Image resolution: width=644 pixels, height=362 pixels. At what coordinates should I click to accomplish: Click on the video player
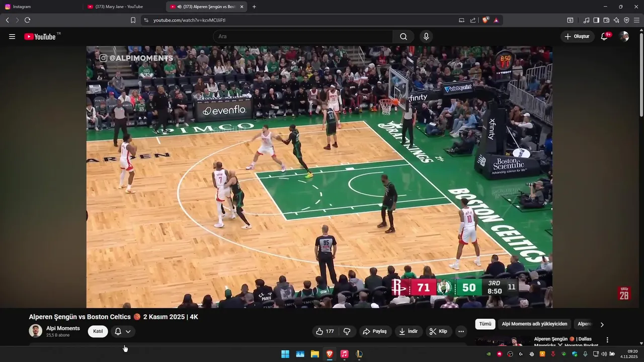pos(319,177)
